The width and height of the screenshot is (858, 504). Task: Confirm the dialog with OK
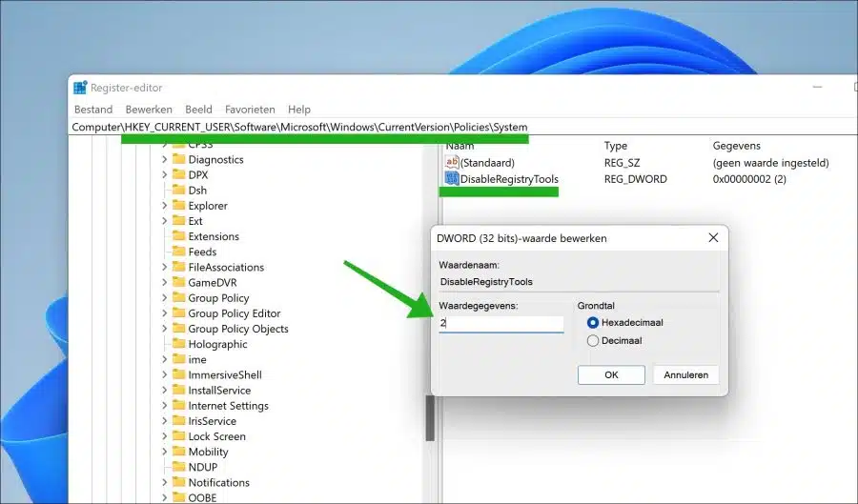click(611, 375)
